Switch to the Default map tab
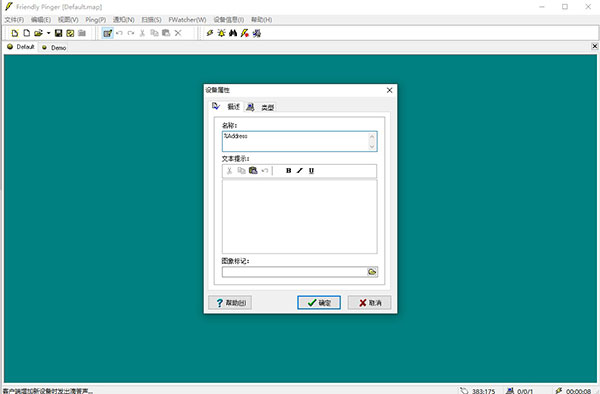Image resolution: width=600 pixels, height=394 pixels. (21, 47)
